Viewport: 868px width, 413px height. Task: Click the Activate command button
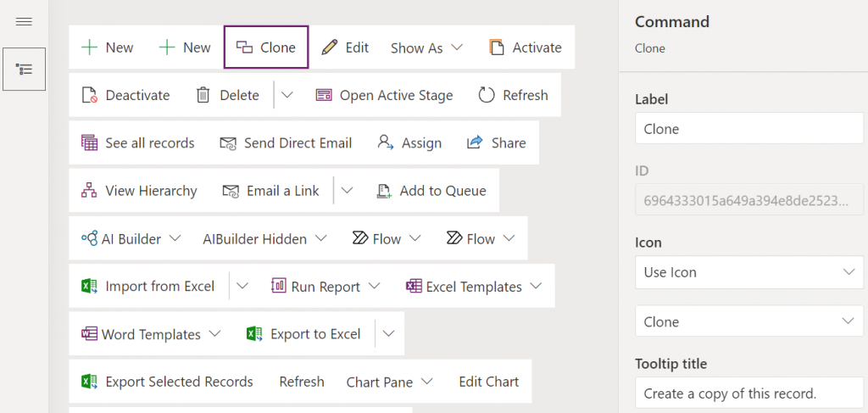point(526,47)
